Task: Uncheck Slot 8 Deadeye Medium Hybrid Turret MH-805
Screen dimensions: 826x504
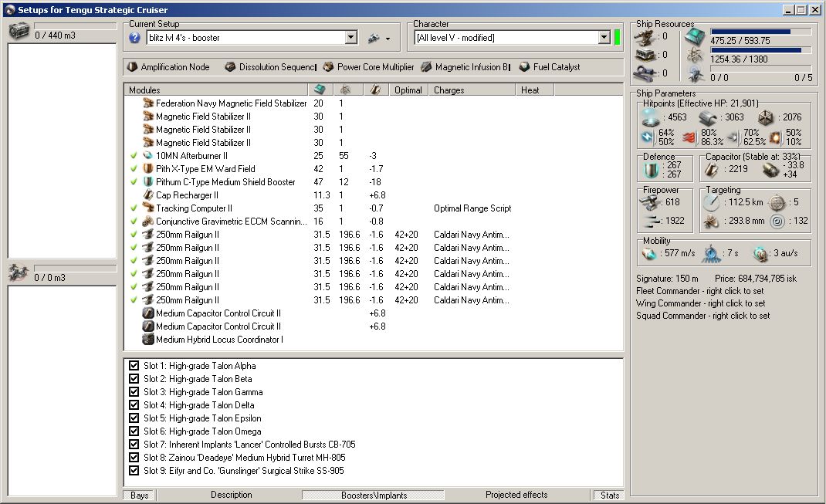Action: [134, 458]
